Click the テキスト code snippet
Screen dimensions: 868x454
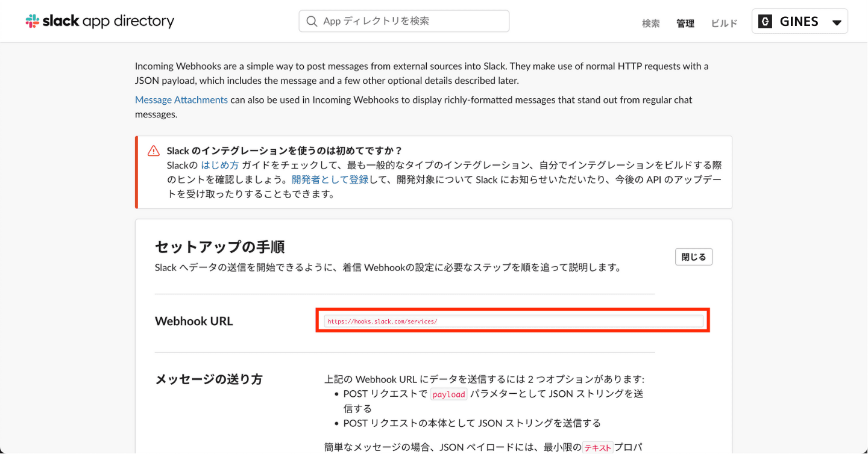tap(597, 447)
